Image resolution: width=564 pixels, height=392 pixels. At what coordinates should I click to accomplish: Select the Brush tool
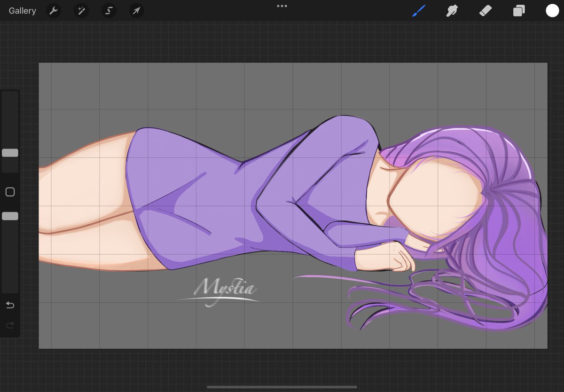tap(419, 11)
